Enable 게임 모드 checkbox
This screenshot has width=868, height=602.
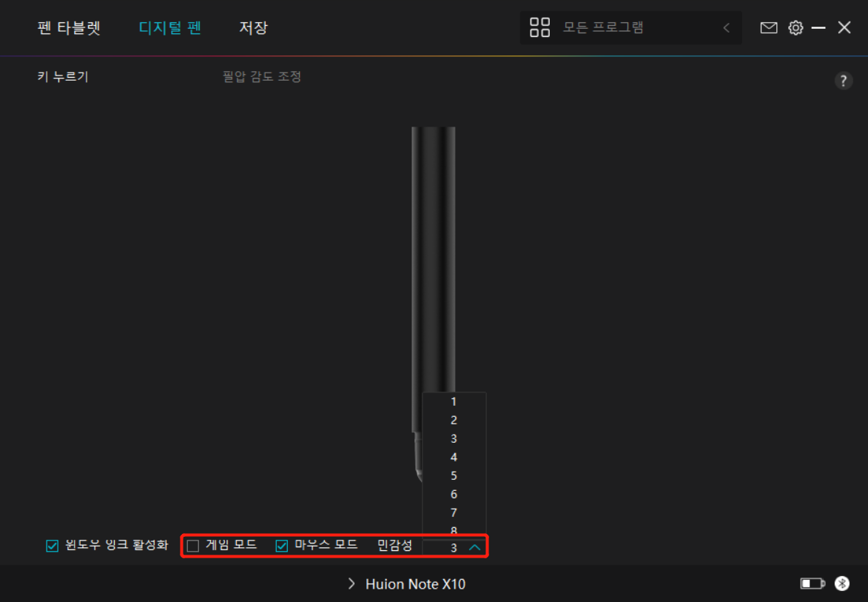[192, 546]
